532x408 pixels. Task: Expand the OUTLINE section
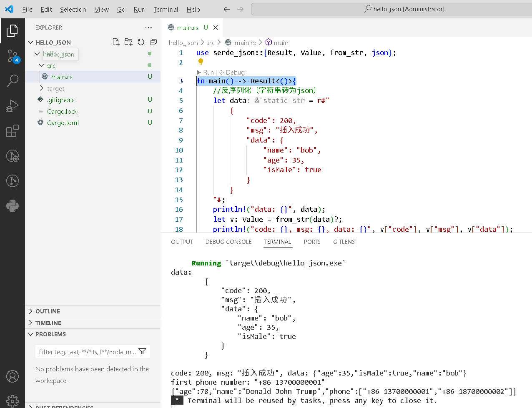(48, 311)
